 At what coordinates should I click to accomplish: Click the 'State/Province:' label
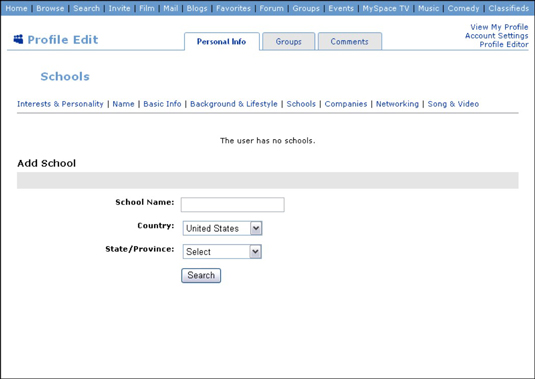tap(140, 249)
